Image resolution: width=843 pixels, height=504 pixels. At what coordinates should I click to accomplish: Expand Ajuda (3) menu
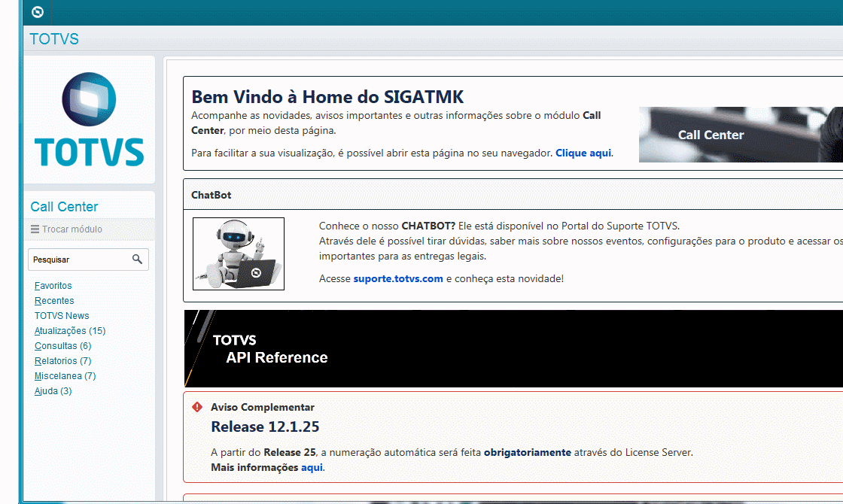(53, 391)
